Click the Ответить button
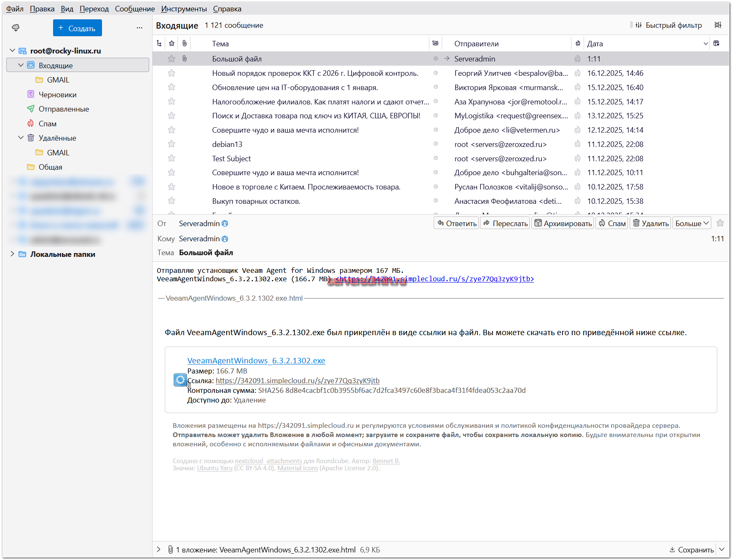The image size is (732, 560). pyautogui.click(x=456, y=223)
